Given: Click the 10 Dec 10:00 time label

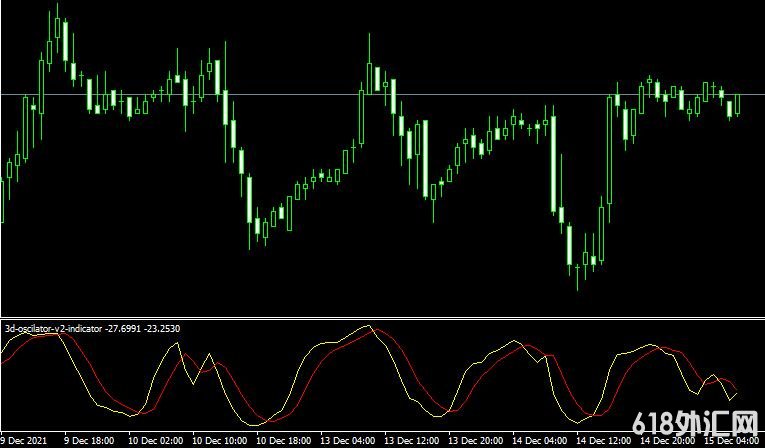Looking at the screenshot, I should 220,440.
